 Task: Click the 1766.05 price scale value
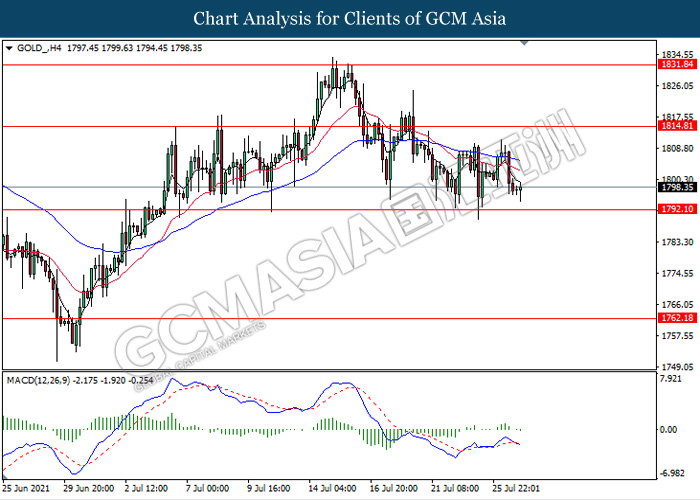point(678,304)
